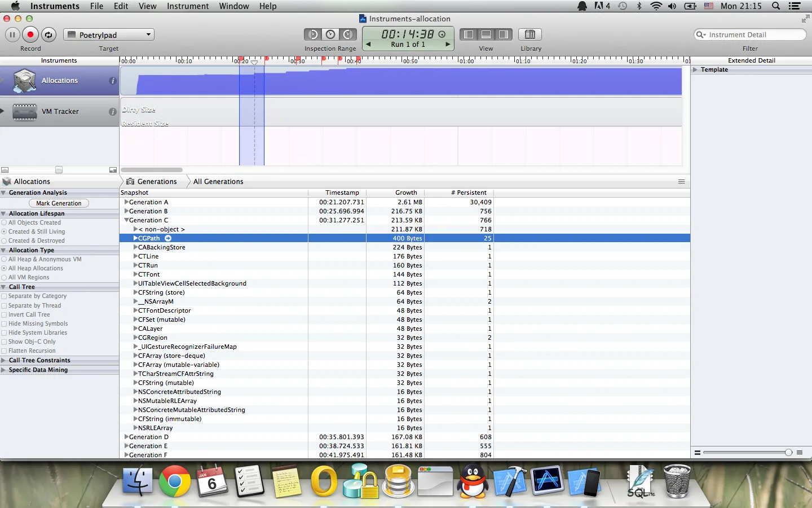
Task: Select the Created & Still Living option
Action: (4, 232)
